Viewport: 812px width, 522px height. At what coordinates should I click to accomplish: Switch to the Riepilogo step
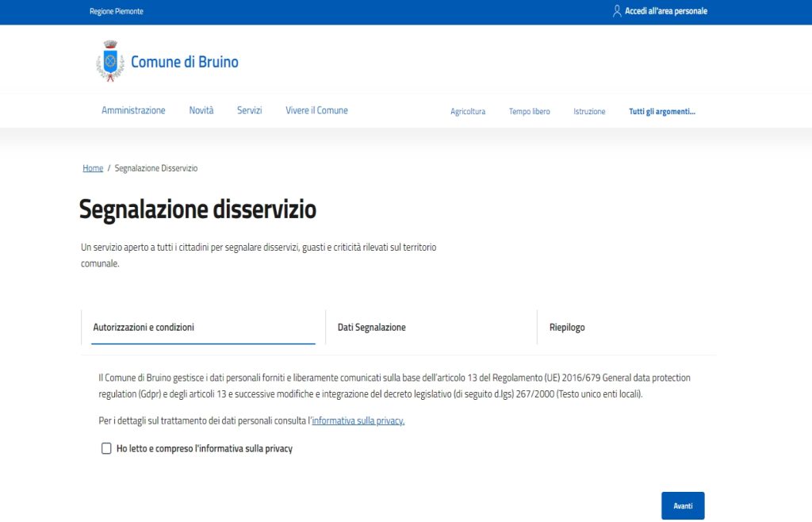pyautogui.click(x=567, y=327)
